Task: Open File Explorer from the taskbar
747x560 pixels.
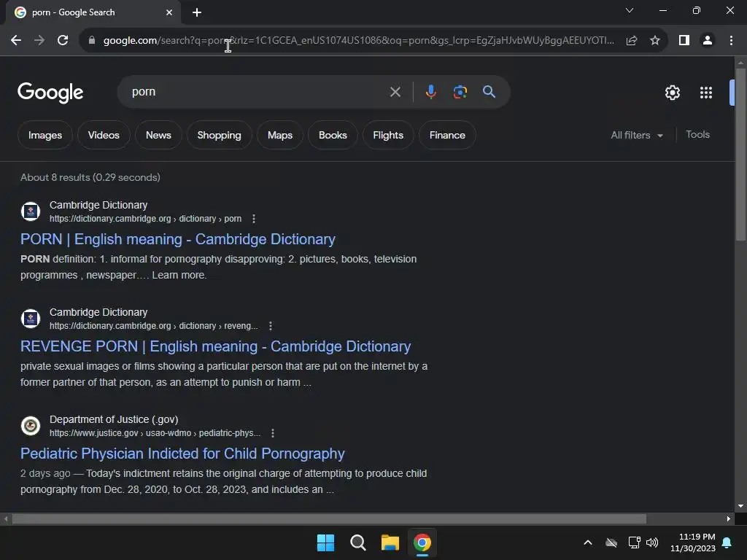Action: pos(390,542)
